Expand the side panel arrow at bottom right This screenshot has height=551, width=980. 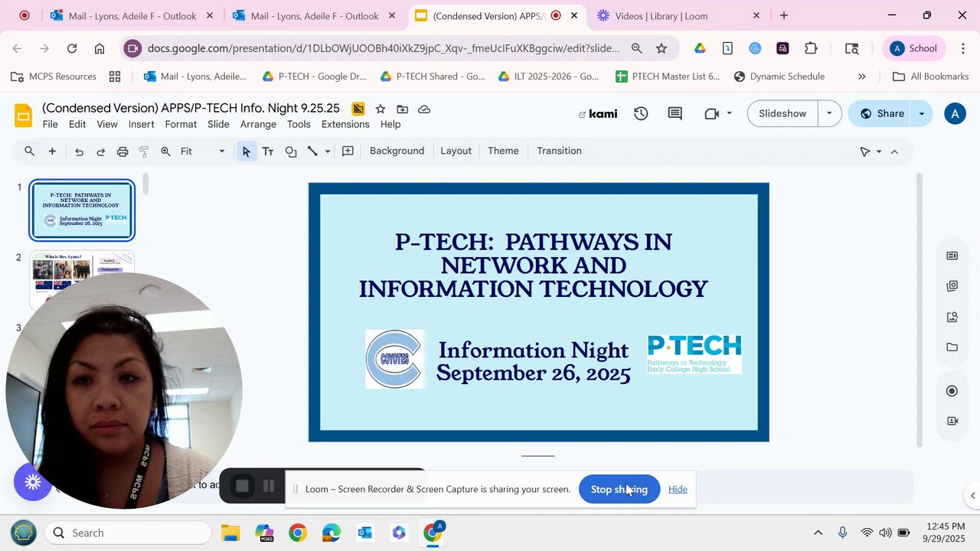tap(973, 496)
